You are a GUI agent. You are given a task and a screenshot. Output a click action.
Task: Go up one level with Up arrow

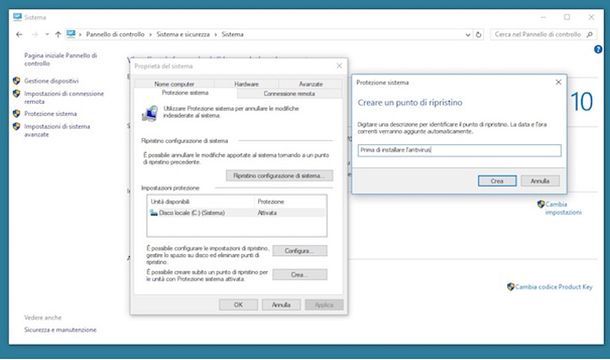tap(58, 35)
